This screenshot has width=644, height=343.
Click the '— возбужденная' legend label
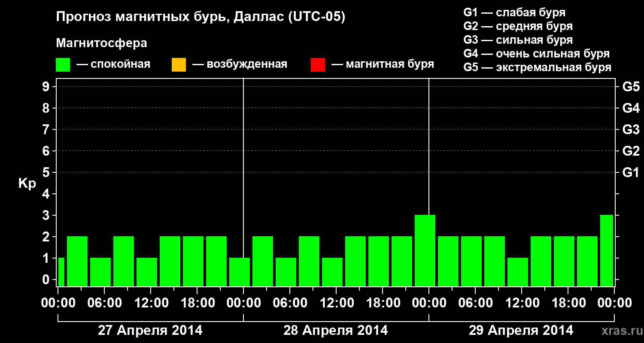coord(240,64)
